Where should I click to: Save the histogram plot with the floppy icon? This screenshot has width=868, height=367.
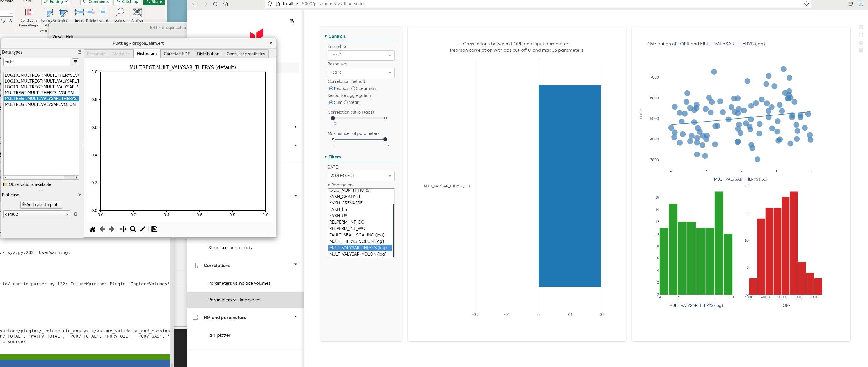[154, 229]
